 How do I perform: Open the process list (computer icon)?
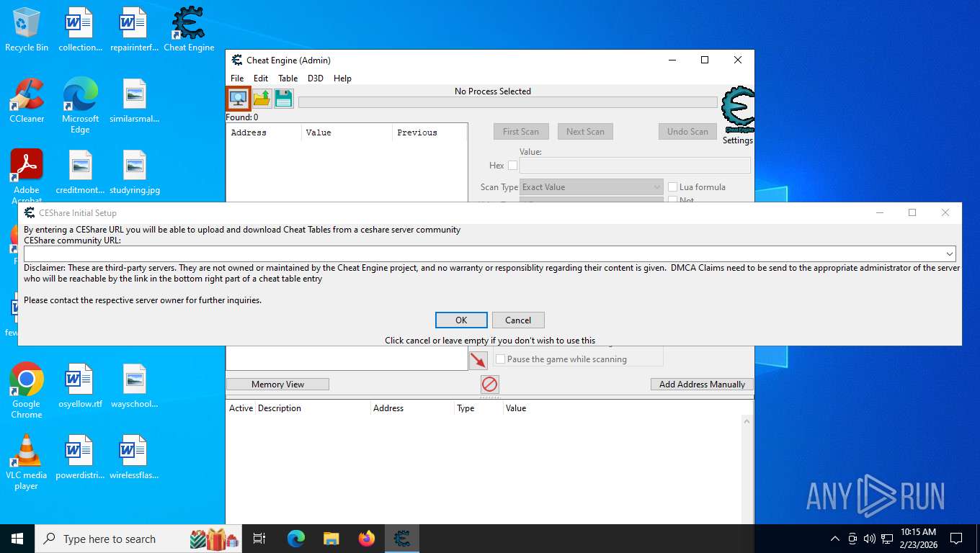point(238,98)
